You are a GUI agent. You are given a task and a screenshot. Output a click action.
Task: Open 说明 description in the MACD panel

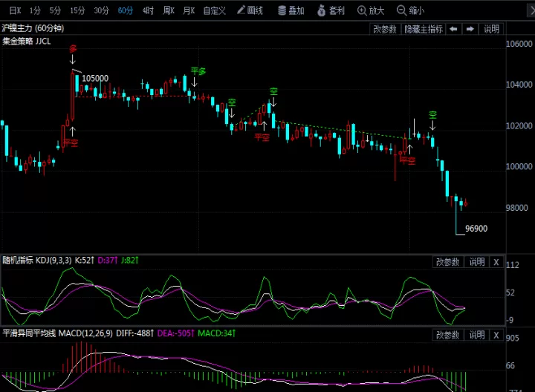(476, 335)
